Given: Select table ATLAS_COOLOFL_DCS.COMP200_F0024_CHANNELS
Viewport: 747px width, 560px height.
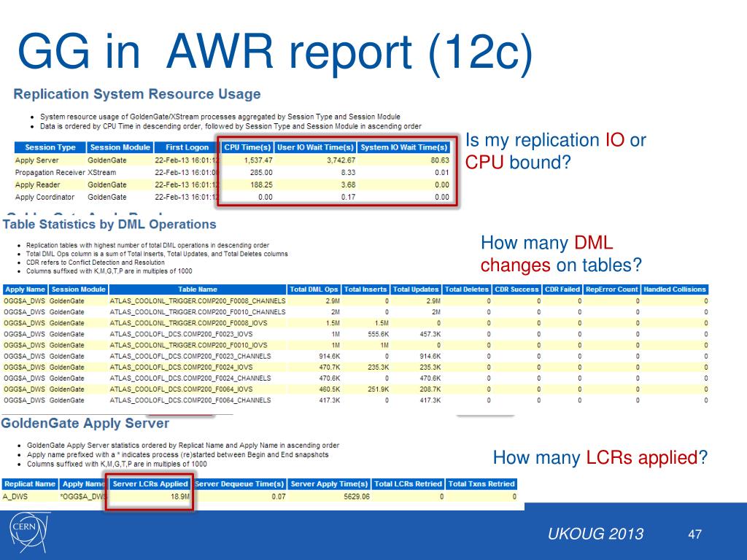Looking at the screenshot, I should point(190,378).
